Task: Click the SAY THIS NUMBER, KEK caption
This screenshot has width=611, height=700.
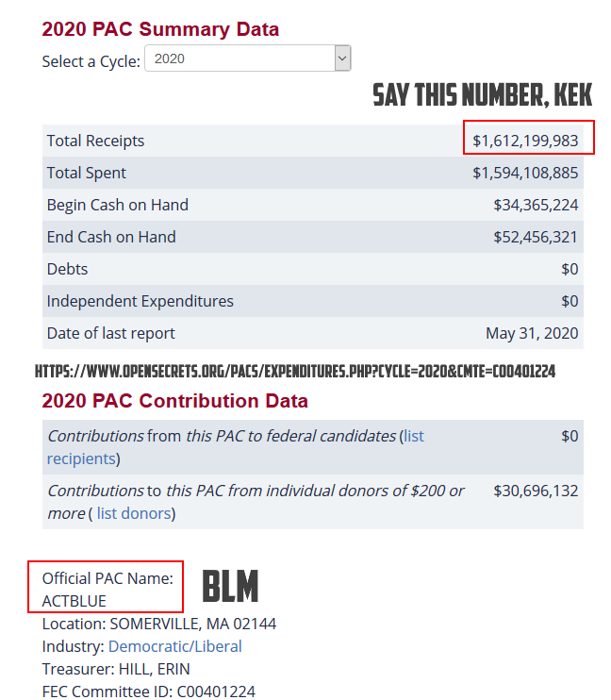Action: pyautogui.click(x=482, y=95)
